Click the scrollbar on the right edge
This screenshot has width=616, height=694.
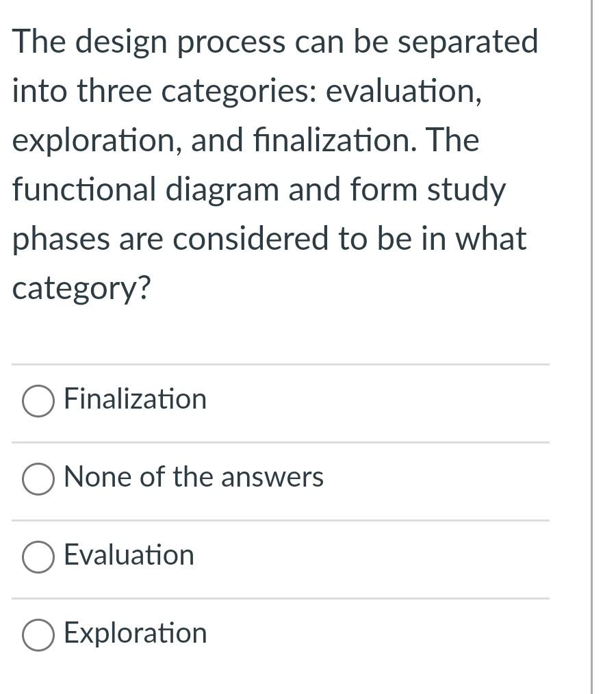tap(593, 342)
